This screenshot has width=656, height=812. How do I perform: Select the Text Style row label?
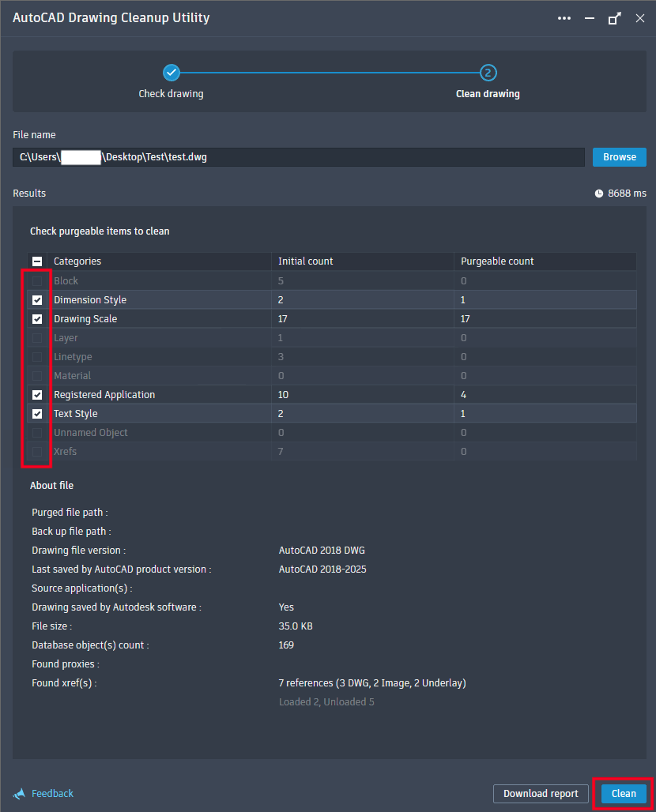point(76,414)
